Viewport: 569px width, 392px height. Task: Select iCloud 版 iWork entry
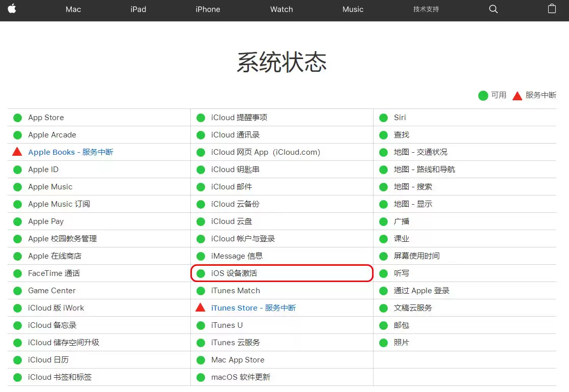click(56, 308)
